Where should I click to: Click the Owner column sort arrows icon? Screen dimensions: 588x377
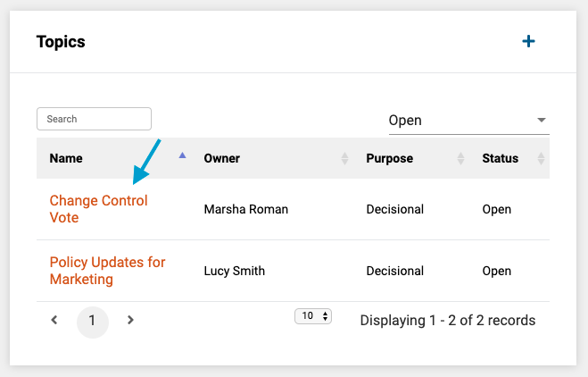pyautogui.click(x=345, y=159)
